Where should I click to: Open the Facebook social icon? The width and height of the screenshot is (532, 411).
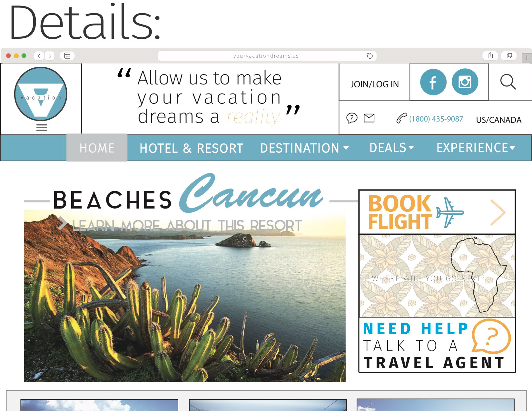pos(433,82)
